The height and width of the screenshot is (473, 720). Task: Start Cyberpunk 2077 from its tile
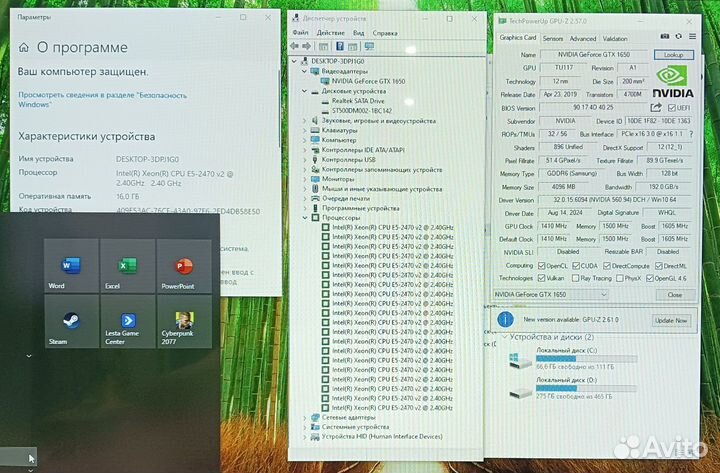pyautogui.click(x=184, y=321)
